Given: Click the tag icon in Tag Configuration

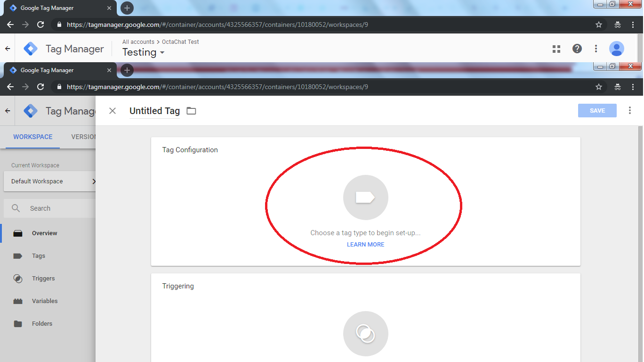Looking at the screenshot, I should click(365, 197).
